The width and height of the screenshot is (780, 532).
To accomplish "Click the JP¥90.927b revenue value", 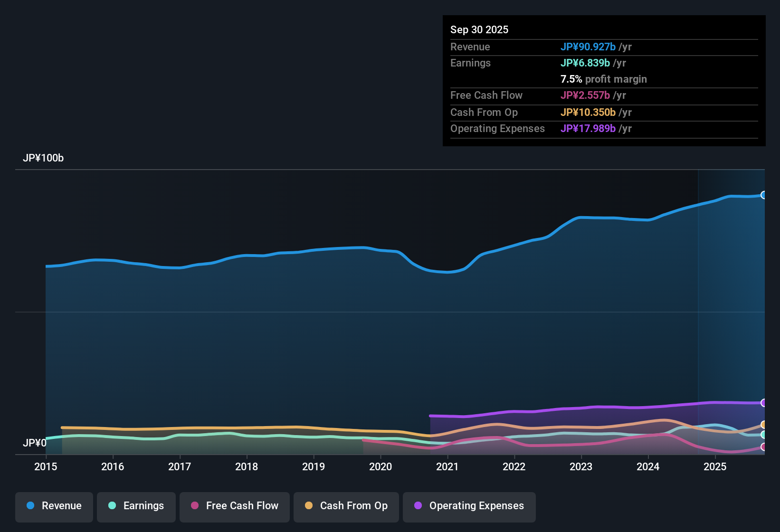I will 589,47.
